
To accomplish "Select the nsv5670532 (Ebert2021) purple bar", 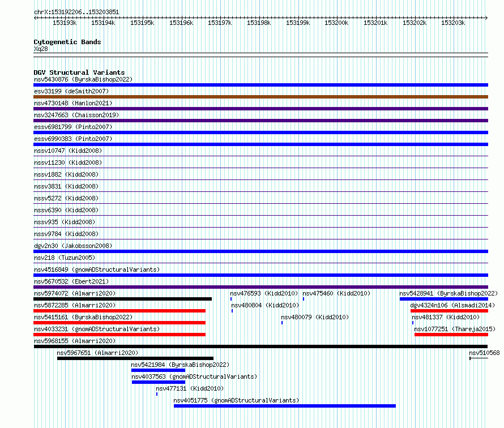I will click(260, 287).
